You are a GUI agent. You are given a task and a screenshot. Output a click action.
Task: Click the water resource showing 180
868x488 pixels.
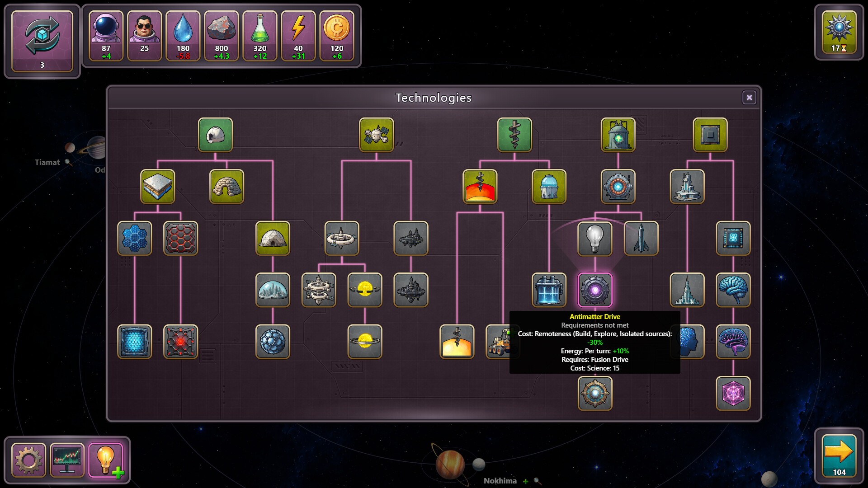click(x=183, y=36)
